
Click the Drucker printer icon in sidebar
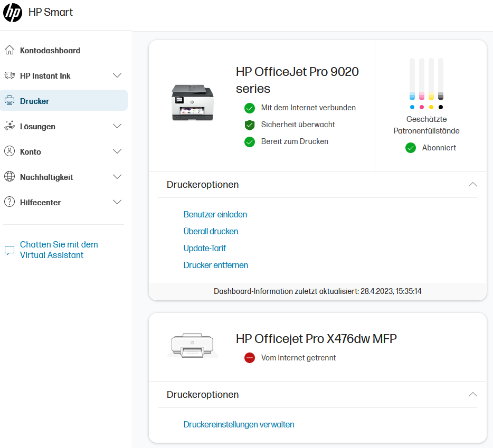click(10, 100)
